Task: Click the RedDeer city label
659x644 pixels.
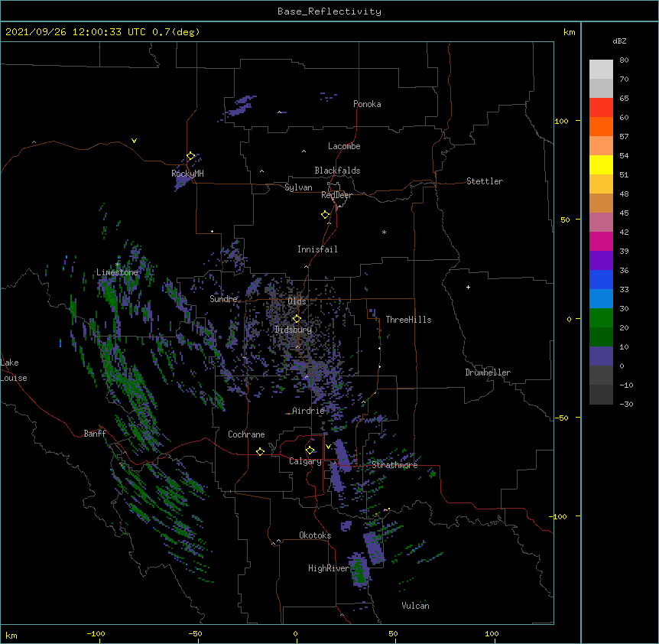Action: click(x=336, y=195)
